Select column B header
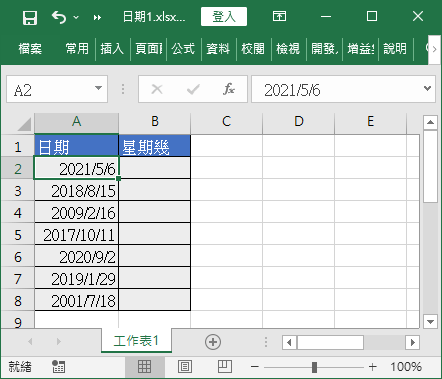The width and height of the screenshot is (442, 379). (155, 122)
